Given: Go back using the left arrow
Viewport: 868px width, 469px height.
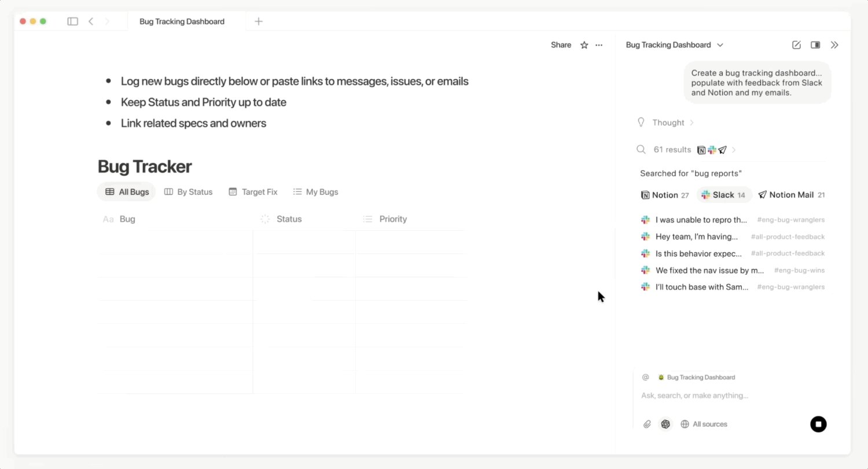Looking at the screenshot, I should pyautogui.click(x=91, y=21).
